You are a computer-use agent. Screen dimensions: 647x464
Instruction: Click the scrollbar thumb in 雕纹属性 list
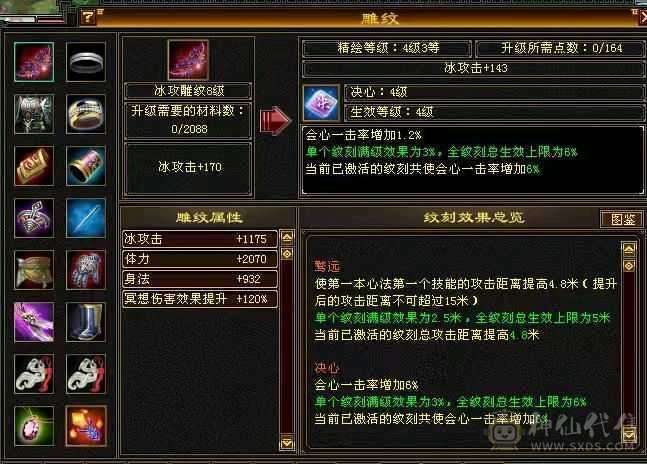coord(287,254)
